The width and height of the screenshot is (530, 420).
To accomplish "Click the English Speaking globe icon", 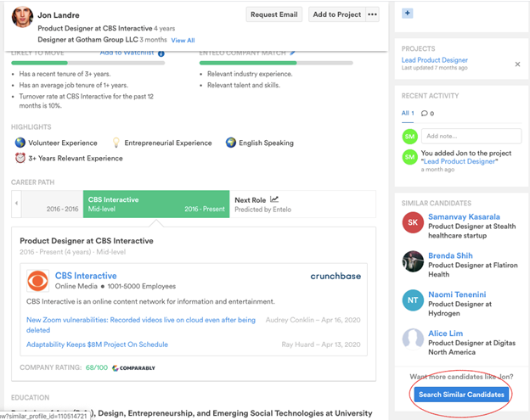I will click(x=231, y=143).
